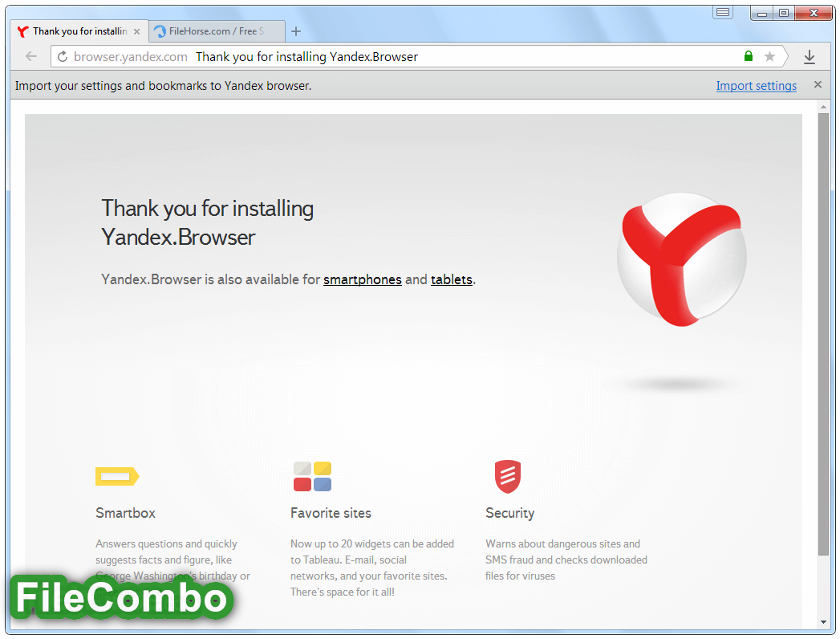Bookmark the page with the star icon
The width and height of the screenshot is (840, 639).
tap(769, 56)
